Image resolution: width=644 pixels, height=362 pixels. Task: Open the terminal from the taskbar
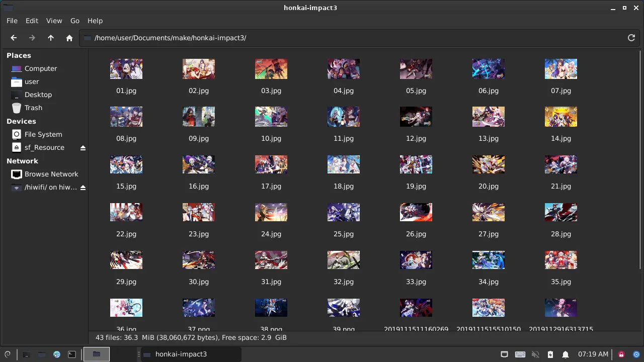(x=72, y=354)
